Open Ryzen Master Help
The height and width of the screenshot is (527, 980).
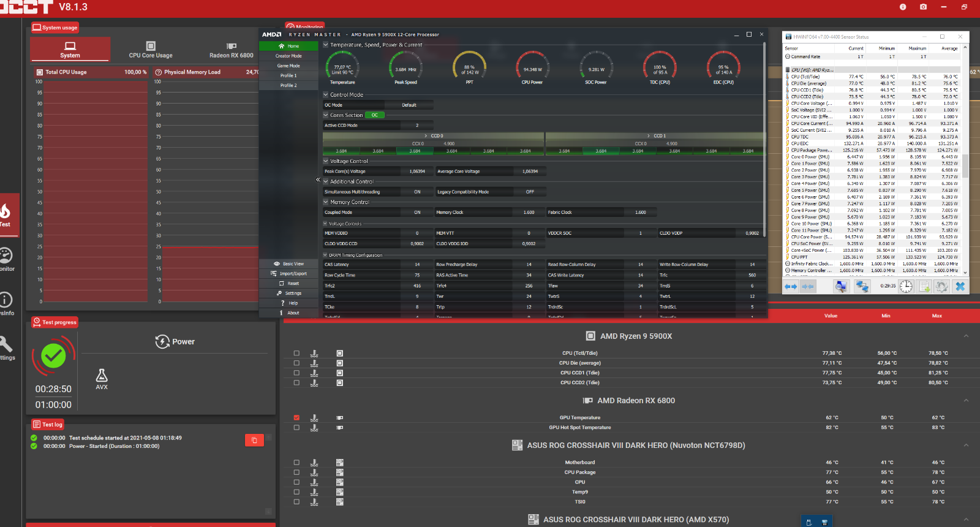[x=288, y=303]
